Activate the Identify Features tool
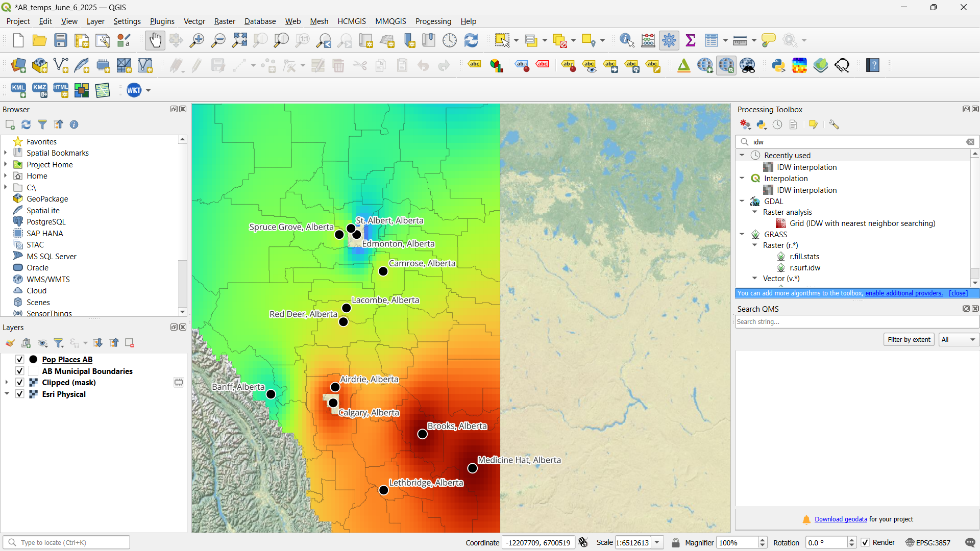980x551 pixels. click(x=626, y=40)
